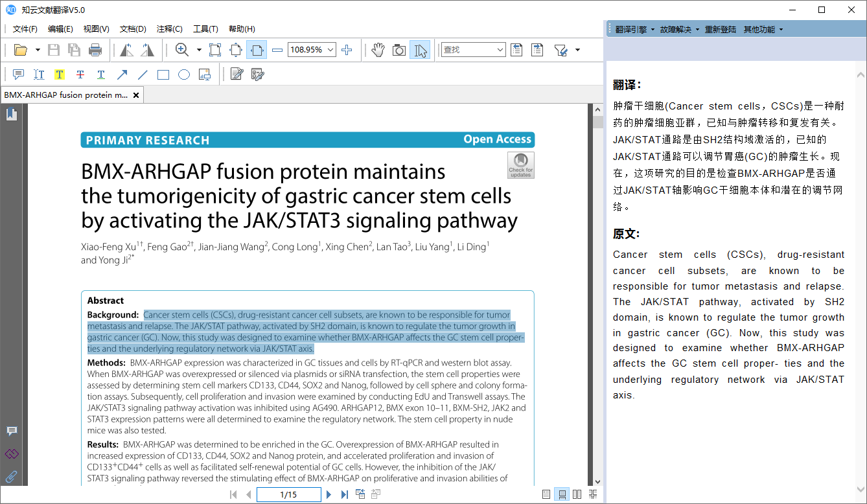Print the document with the printer icon
867x504 pixels.
pyautogui.click(x=95, y=50)
